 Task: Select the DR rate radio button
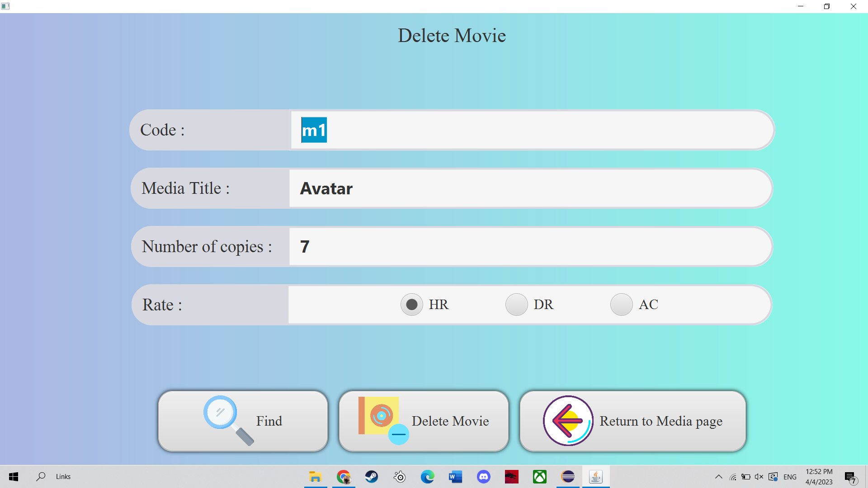[516, 305]
